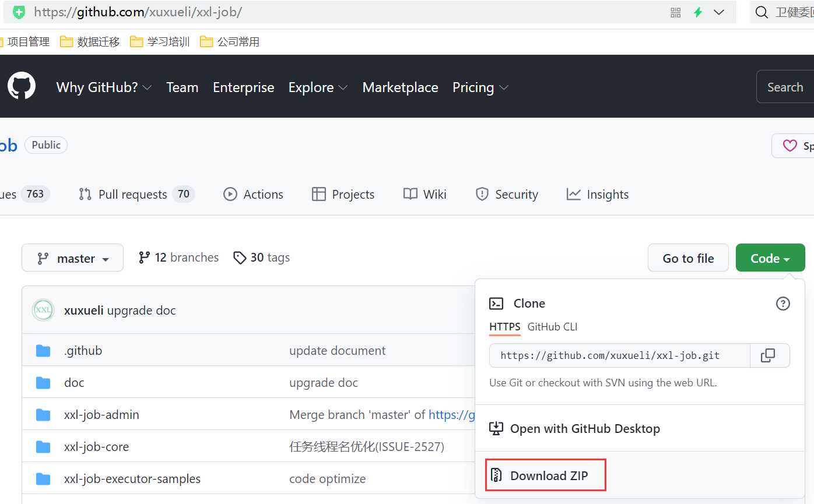The width and height of the screenshot is (814, 504).
Task: Focus the GitHub Search field
Action: point(785,87)
